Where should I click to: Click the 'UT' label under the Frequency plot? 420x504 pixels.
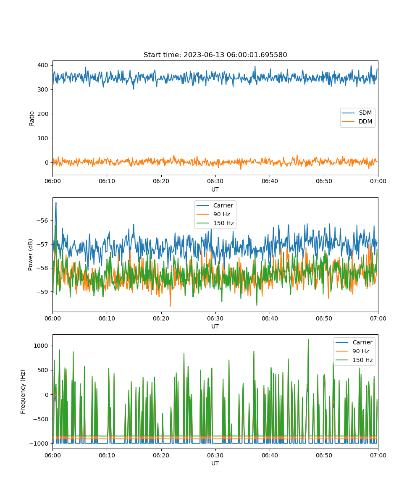(x=215, y=463)
